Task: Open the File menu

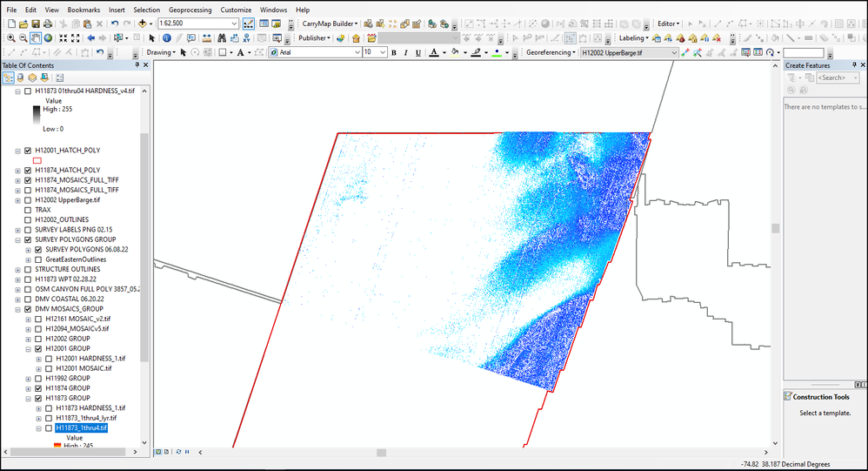Action: click(11, 10)
